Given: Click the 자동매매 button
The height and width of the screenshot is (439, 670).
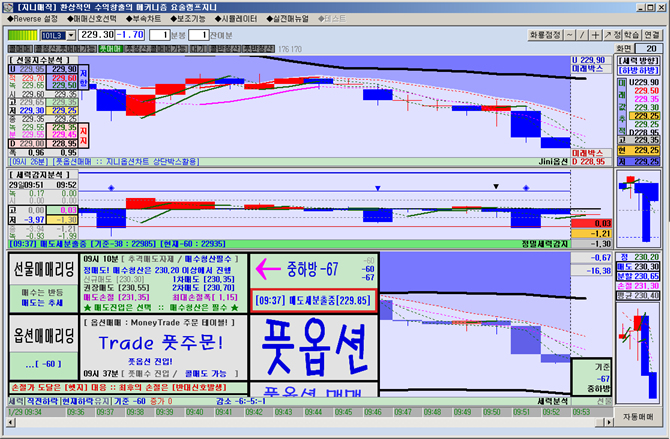Looking at the screenshot, I should point(638,417).
